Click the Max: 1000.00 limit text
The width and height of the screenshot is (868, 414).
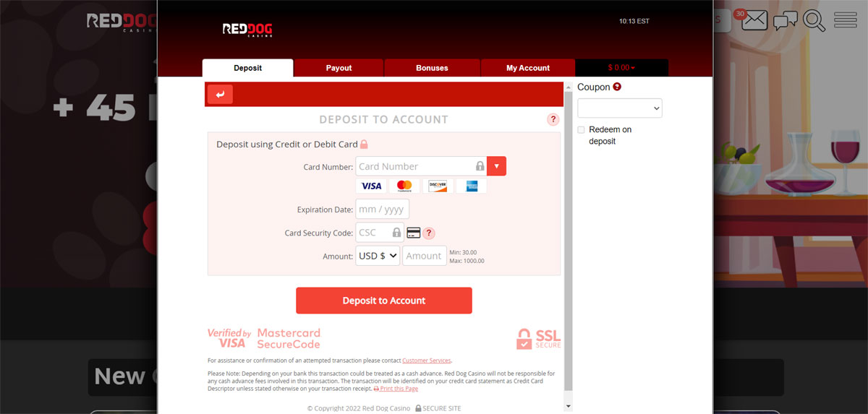pos(467,261)
